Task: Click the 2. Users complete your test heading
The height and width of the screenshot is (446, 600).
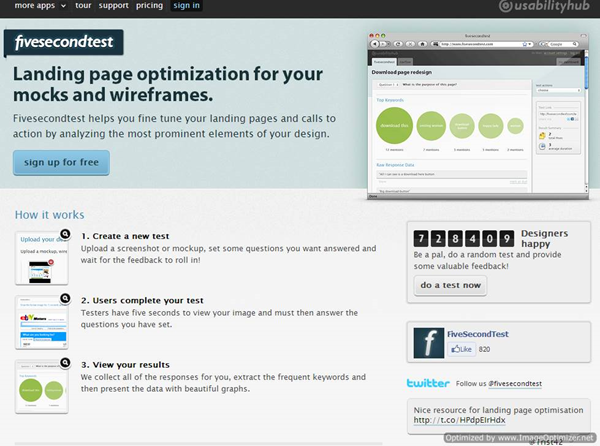Action: pos(142,300)
